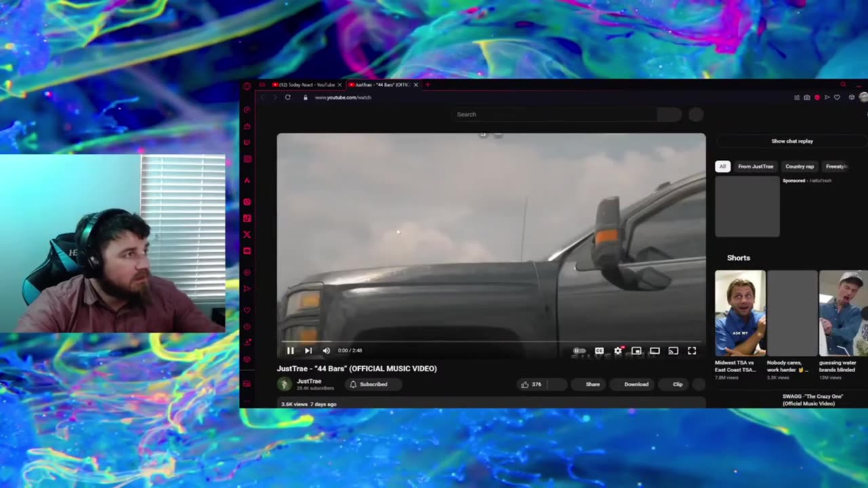Open GX Control speedometer sidebar icon
This screenshot has width=868, height=488.
pos(247,110)
